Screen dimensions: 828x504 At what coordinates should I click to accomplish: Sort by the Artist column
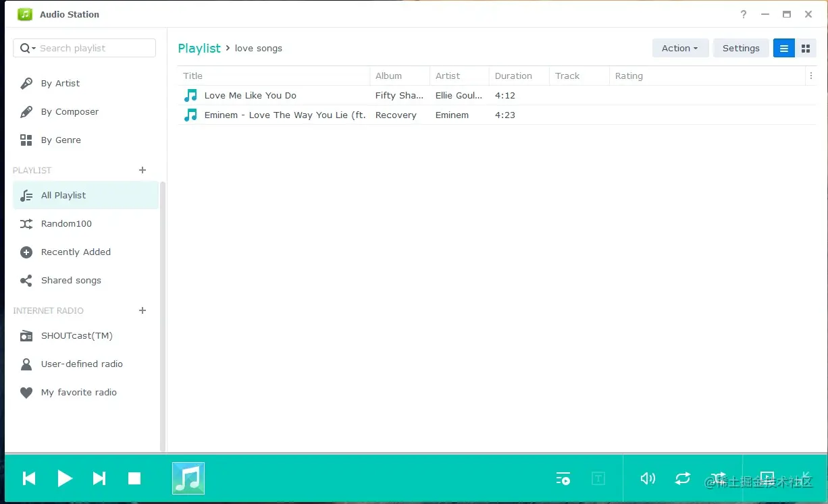point(459,76)
